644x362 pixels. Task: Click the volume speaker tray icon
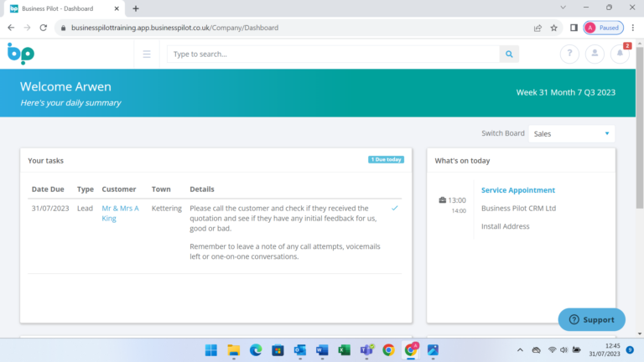563,350
